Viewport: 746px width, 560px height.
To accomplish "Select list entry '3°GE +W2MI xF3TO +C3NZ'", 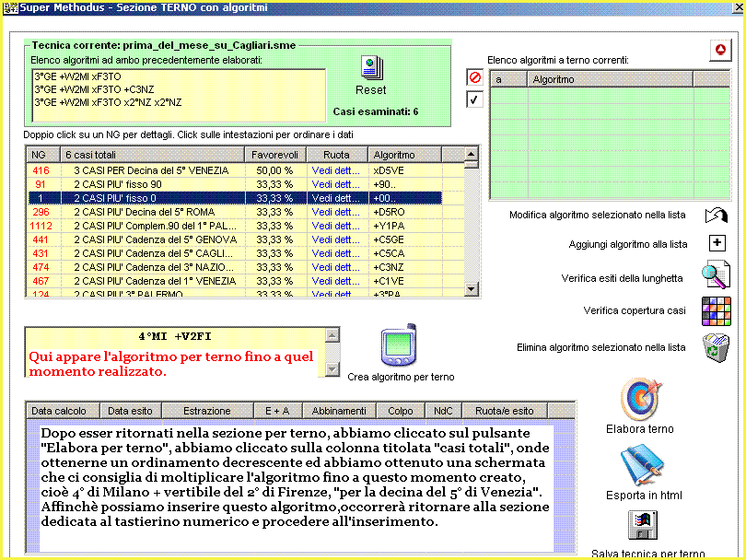I will coord(94,89).
